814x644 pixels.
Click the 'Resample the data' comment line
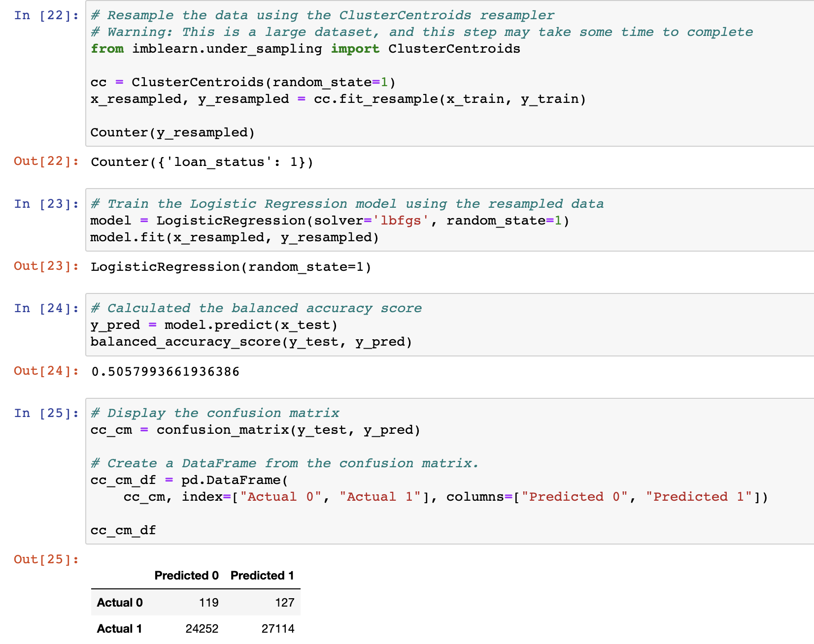point(323,15)
